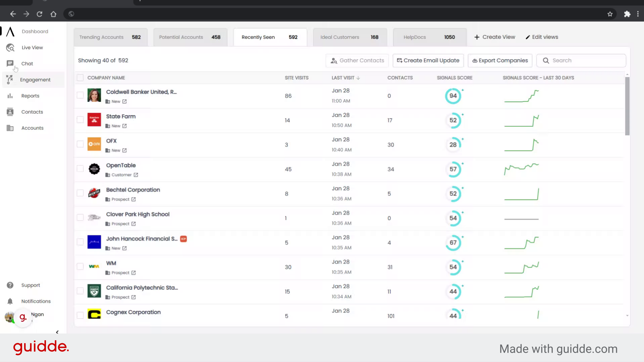Tick the select-all header checkbox
Screen dimensions: 644x362
click(x=80, y=78)
